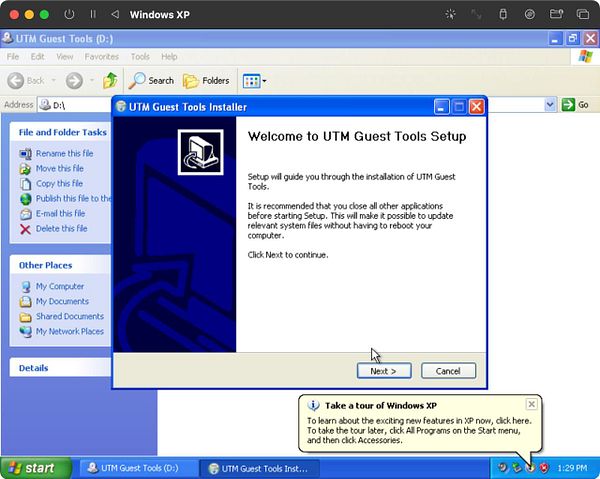Switch to UTM Guest Tools (D:) taskbar button
The image size is (600, 479).
pyautogui.click(x=139, y=468)
